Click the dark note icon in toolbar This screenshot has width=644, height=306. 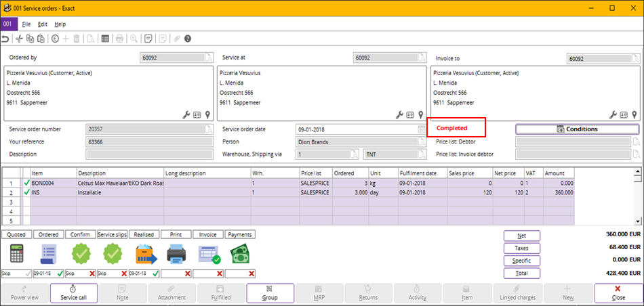pyautogui.click(x=148, y=39)
